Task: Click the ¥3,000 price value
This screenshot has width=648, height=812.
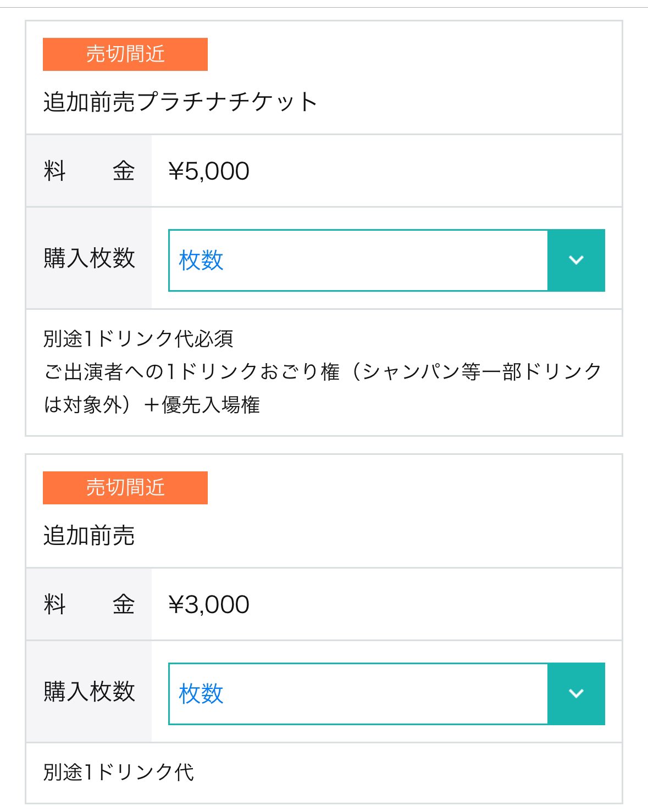Action: coord(209,605)
